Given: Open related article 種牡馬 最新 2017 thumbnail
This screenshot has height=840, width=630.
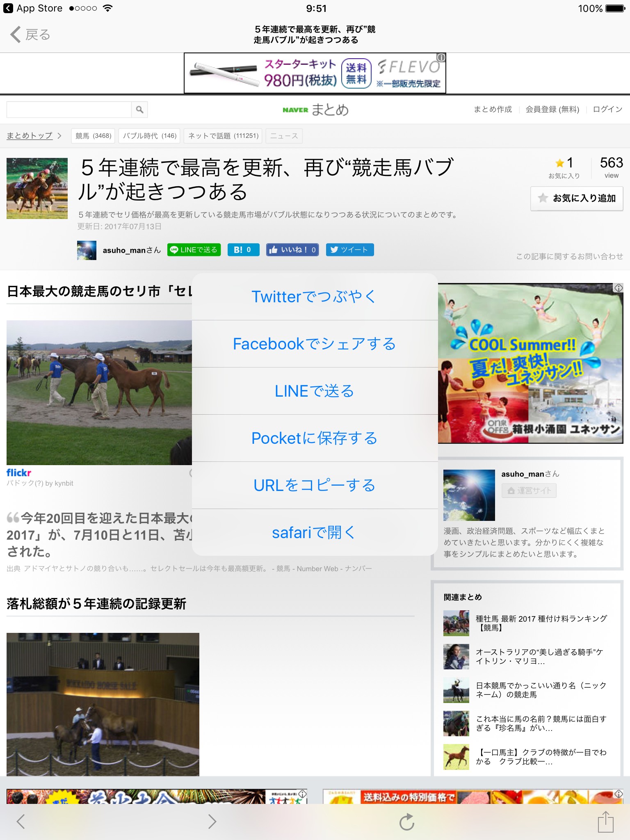Looking at the screenshot, I should [x=456, y=623].
